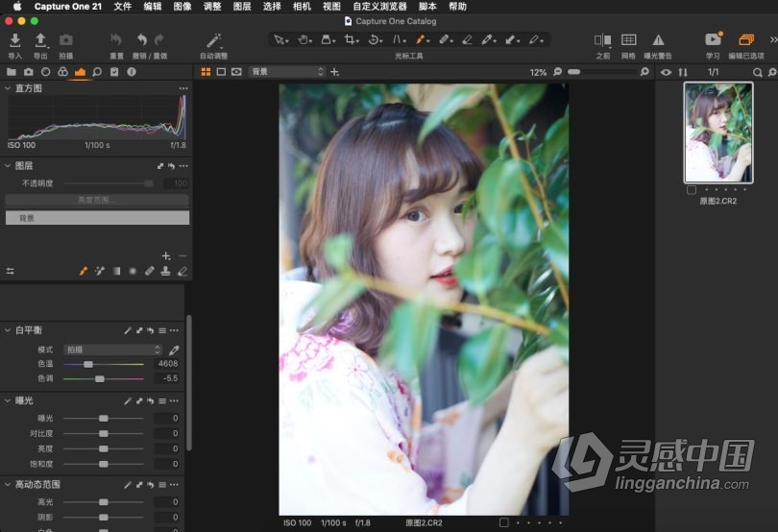
Task: Open the 图像 menu
Action: click(x=182, y=7)
